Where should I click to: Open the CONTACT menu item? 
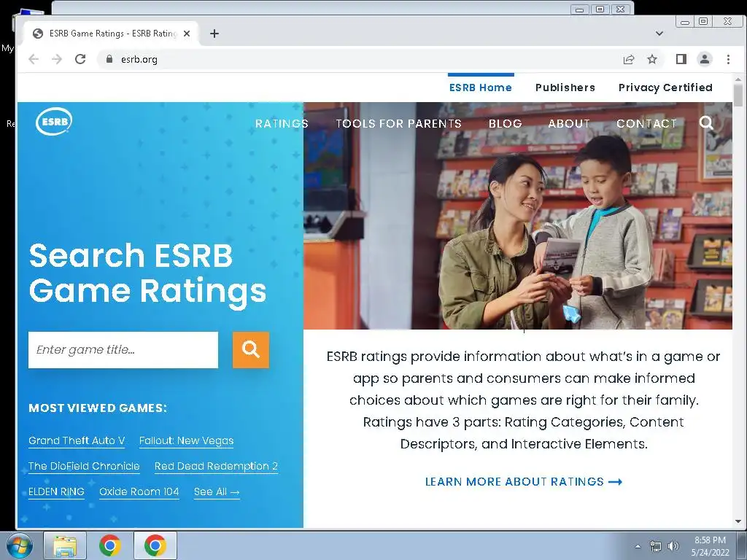click(x=647, y=124)
